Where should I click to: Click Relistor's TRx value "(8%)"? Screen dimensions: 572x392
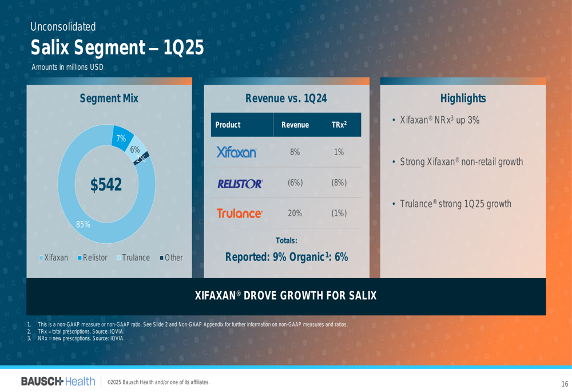[339, 183]
